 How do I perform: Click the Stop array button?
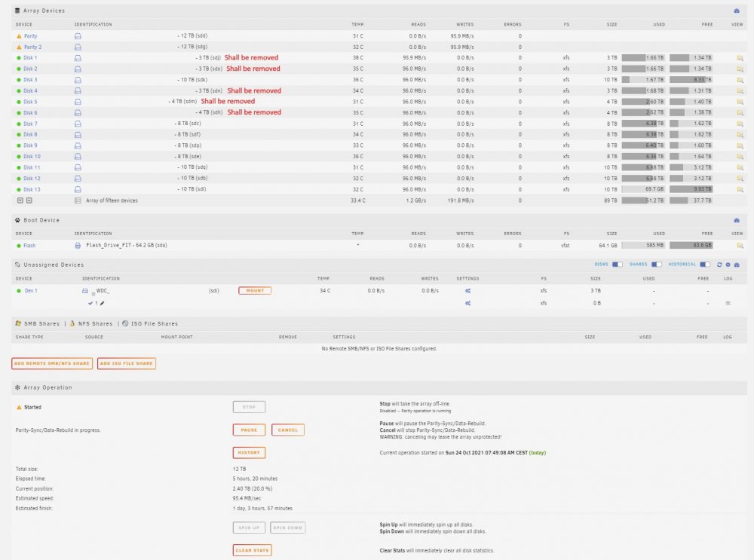click(249, 407)
